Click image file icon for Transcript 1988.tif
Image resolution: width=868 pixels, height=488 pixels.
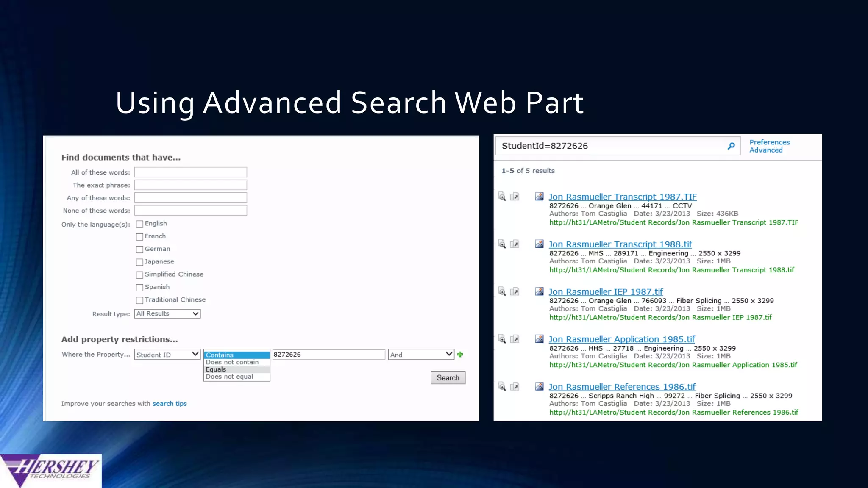(x=539, y=244)
